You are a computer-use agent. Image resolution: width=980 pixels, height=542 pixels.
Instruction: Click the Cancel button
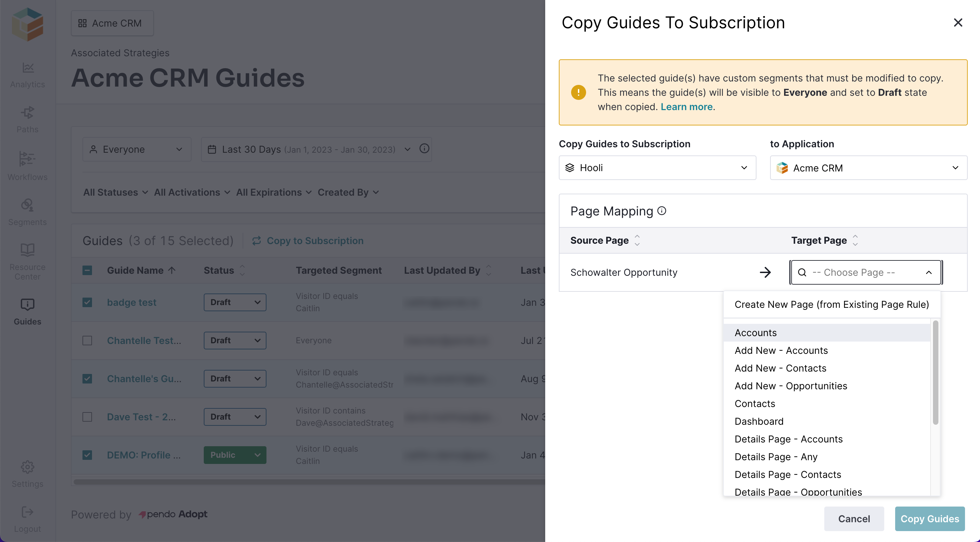click(854, 518)
